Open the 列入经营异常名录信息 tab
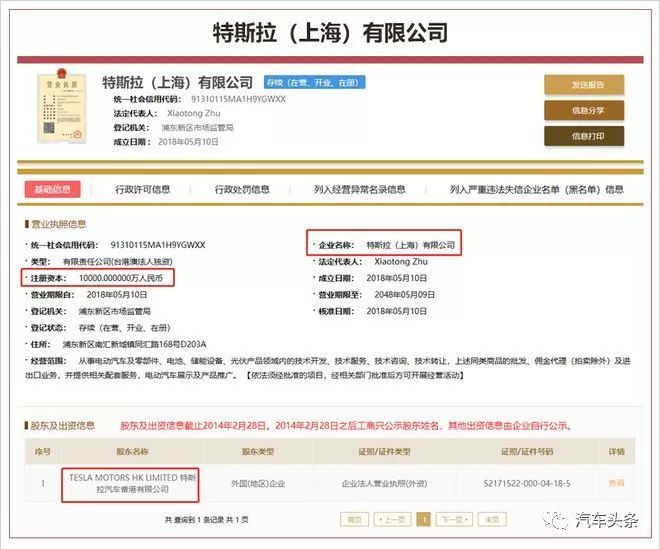This screenshot has height=549, width=660. [359, 189]
